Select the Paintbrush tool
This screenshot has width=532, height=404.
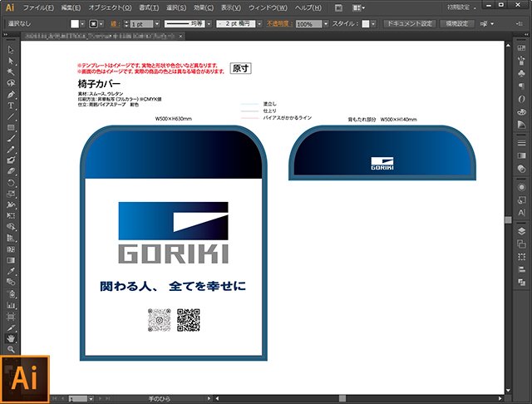pyautogui.click(x=11, y=138)
